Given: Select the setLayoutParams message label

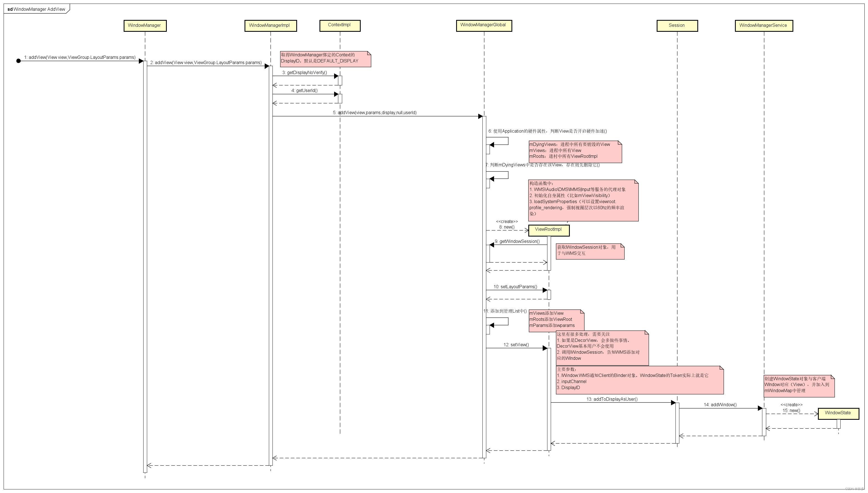Looking at the screenshot, I should coord(516,287).
